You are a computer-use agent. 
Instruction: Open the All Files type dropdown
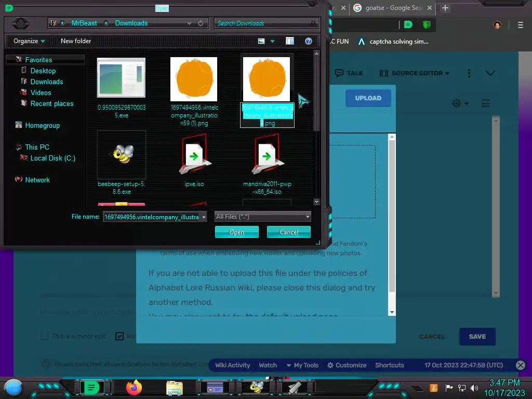tap(262, 217)
